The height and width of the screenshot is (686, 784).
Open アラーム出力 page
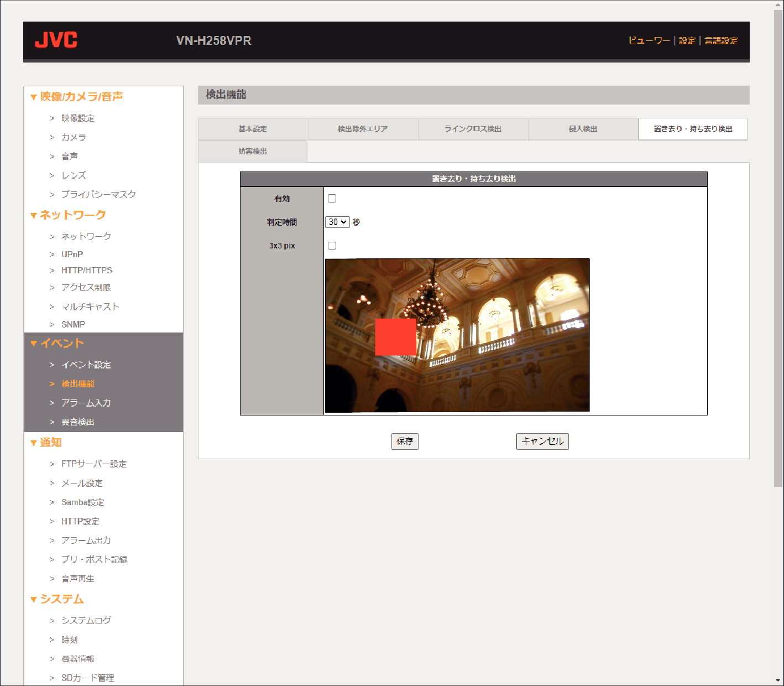[x=86, y=541]
